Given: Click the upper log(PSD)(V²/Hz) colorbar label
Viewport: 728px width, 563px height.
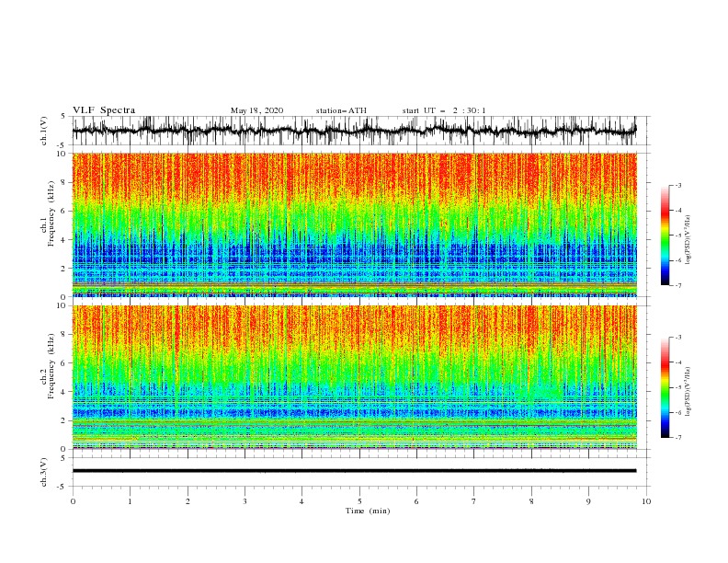Looking at the screenshot, I should (688, 240).
